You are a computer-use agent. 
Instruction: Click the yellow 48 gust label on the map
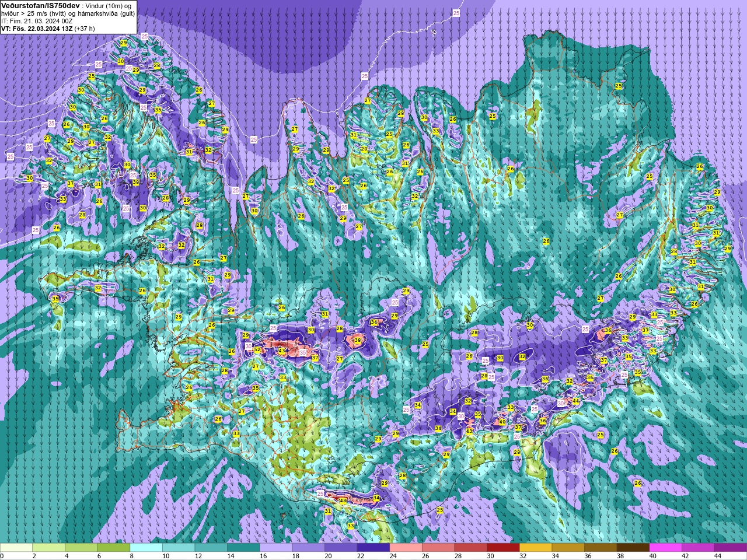coord(343,501)
